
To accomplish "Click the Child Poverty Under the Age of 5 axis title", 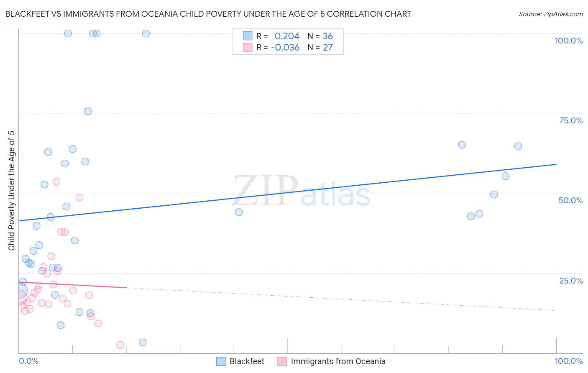I will click(x=12, y=191).
